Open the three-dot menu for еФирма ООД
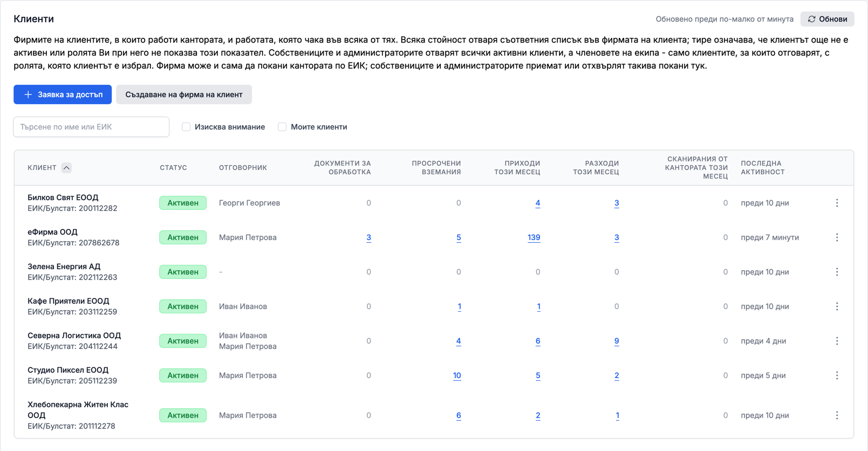This screenshot has height=451, width=868. click(x=837, y=237)
